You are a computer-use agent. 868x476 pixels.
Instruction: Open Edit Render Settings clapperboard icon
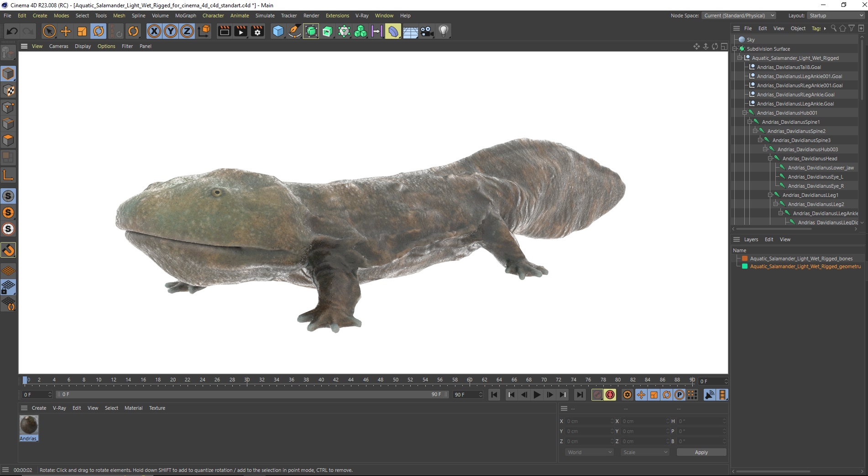point(257,31)
